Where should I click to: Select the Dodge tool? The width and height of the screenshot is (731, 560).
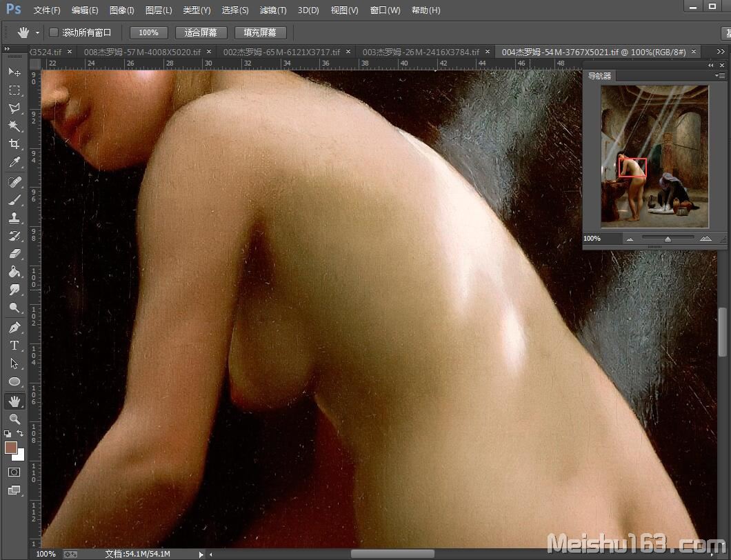point(14,308)
